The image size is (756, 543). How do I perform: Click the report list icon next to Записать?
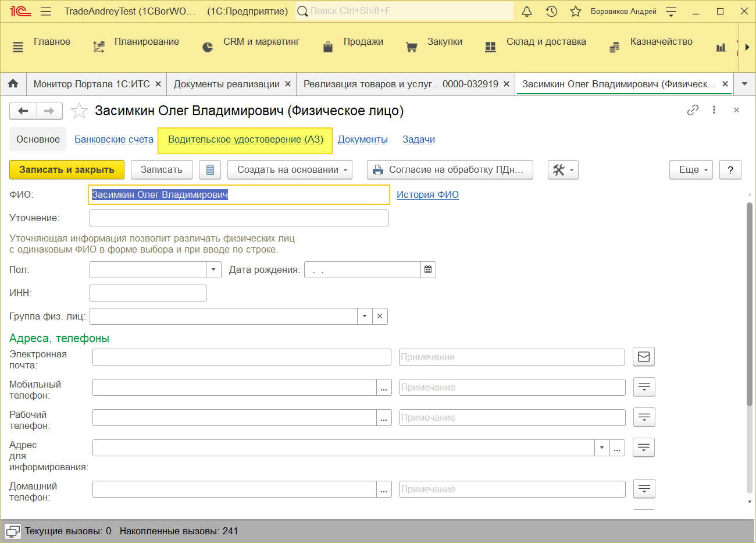tap(210, 170)
